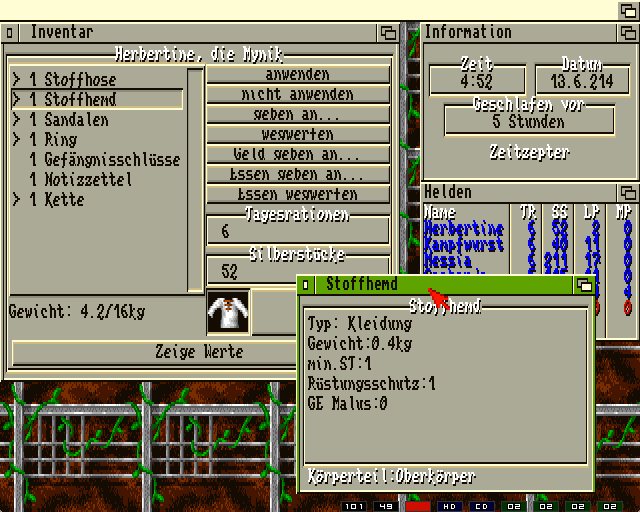Expand the Kette entry arrow
The width and height of the screenshot is (640, 512).
coord(17,200)
